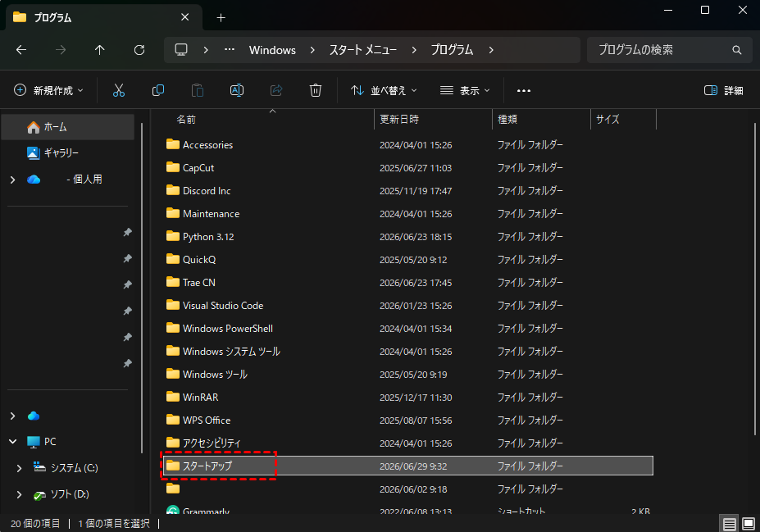Viewport: 760px width, 532px height.
Task: Click the chevron after プログラム in breadcrumb
Action: tap(491, 50)
